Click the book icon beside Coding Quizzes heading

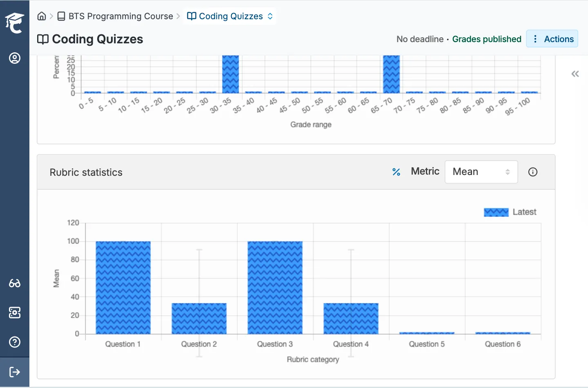click(43, 39)
